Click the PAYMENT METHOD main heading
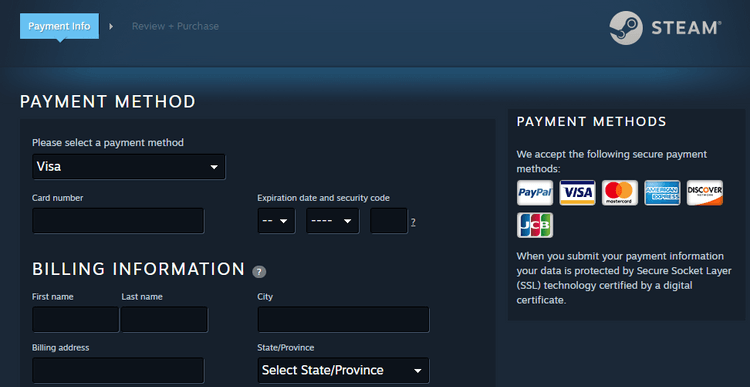The width and height of the screenshot is (750, 387). (x=108, y=102)
